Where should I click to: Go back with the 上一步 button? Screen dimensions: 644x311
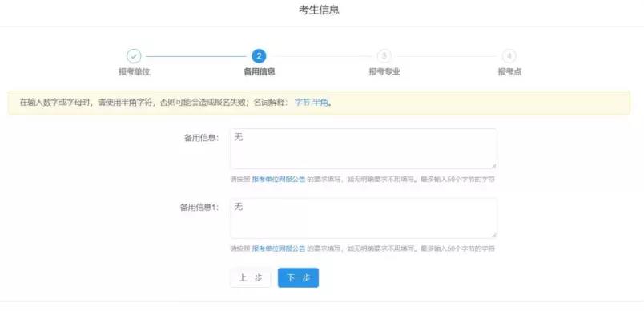click(x=251, y=277)
